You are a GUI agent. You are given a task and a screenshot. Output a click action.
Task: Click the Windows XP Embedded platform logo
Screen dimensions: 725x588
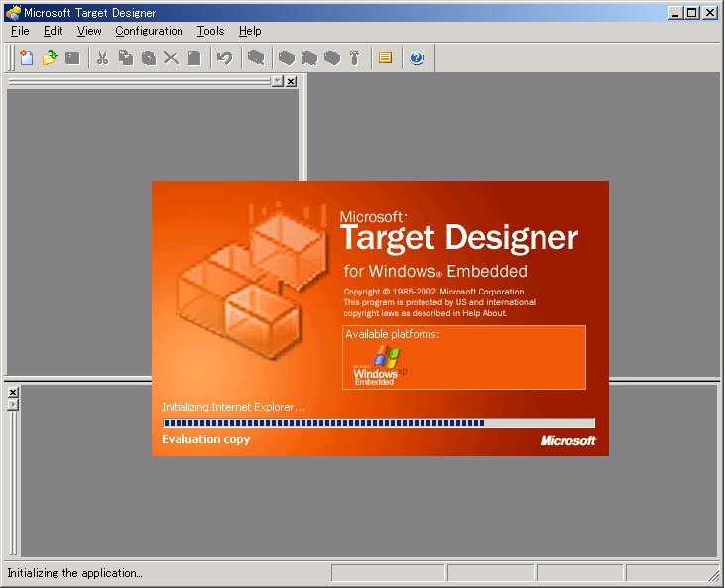coord(380,365)
